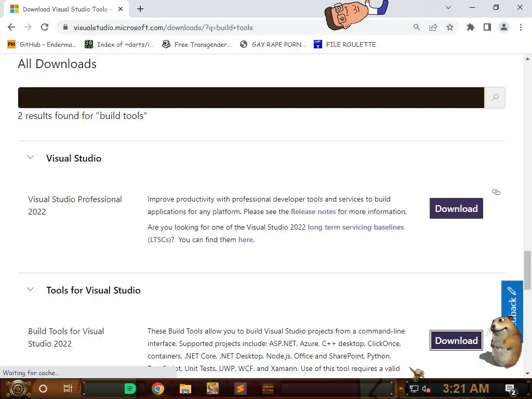Click the muted volume tray icon
Viewport: 532px width, 399px height.
[x=426, y=389]
